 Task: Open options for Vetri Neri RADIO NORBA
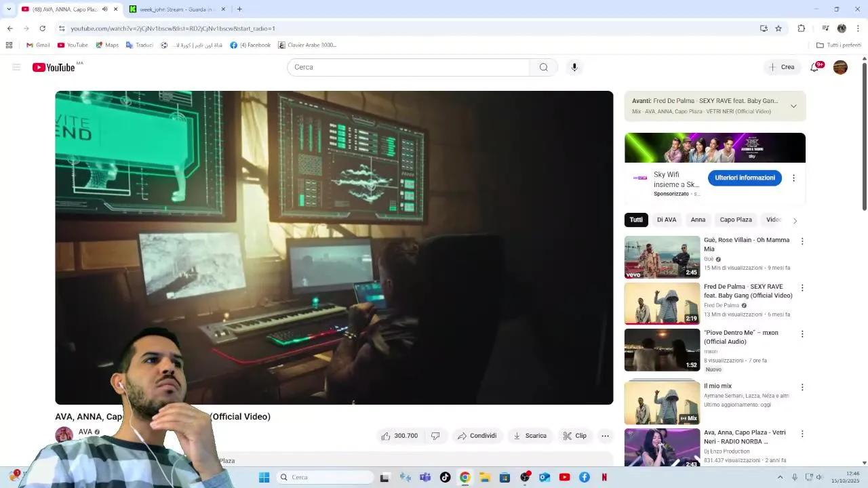(x=802, y=434)
